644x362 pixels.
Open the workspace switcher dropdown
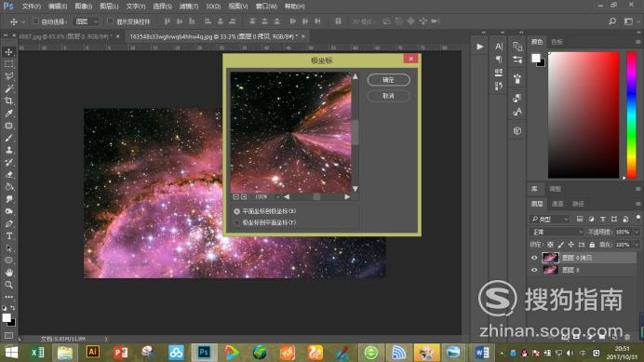tap(630, 21)
